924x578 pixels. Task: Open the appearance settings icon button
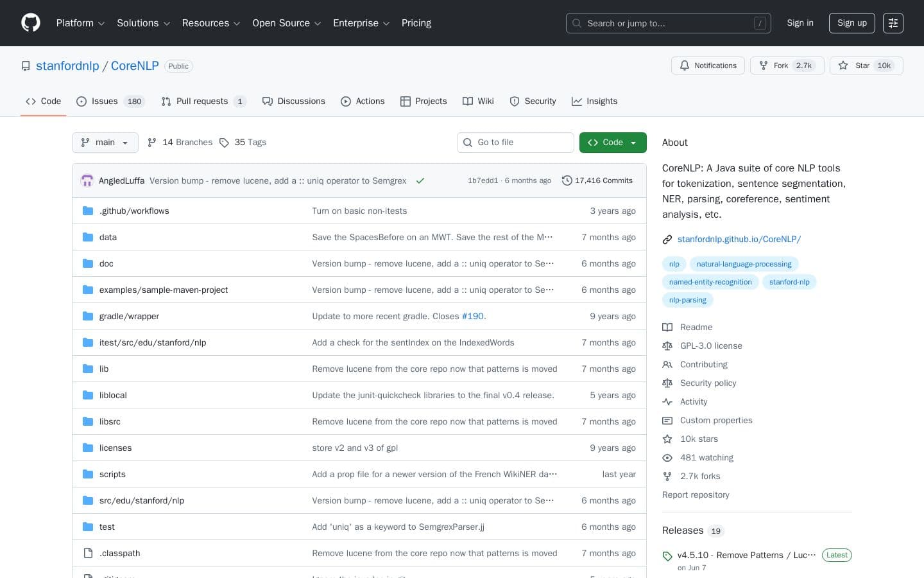pos(893,23)
